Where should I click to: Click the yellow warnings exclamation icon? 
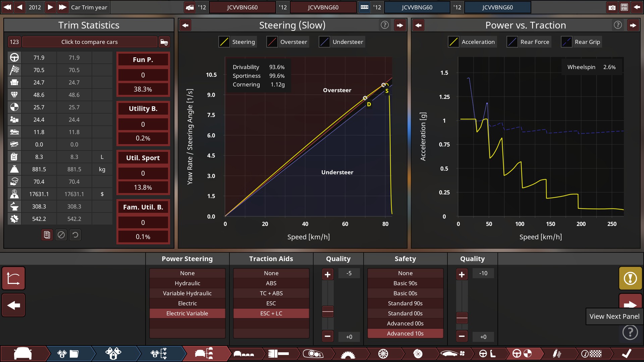pyautogui.click(x=630, y=278)
